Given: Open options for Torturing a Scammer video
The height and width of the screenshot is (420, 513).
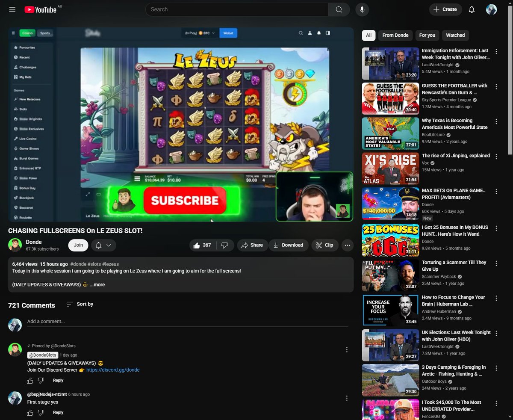Looking at the screenshot, I should [x=496, y=263].
